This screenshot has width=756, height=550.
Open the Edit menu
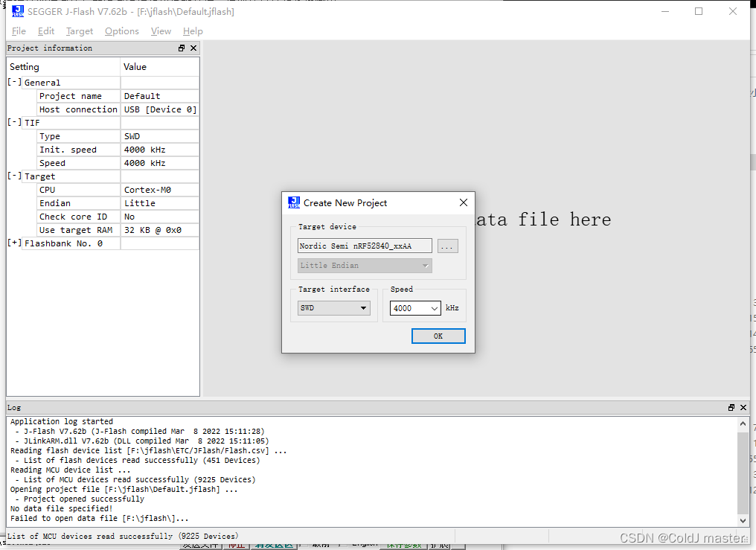click(x=46, y=31)
